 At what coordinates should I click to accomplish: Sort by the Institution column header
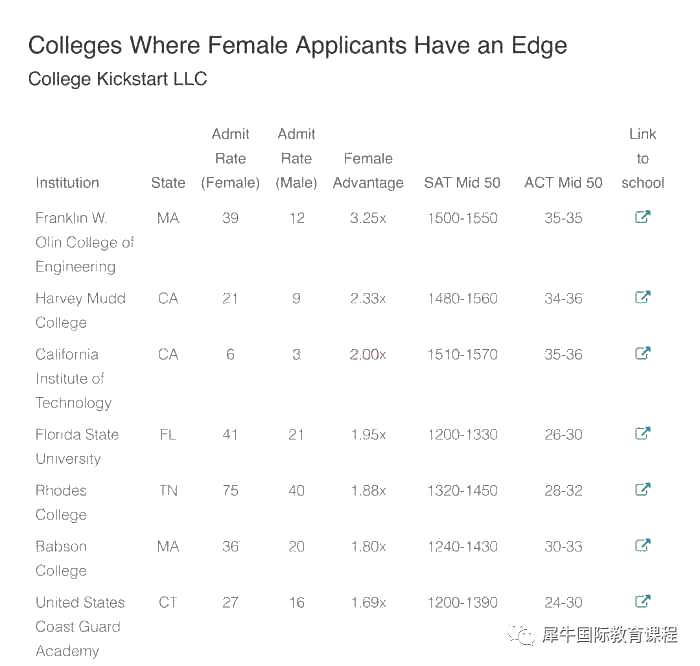[67, 183]
